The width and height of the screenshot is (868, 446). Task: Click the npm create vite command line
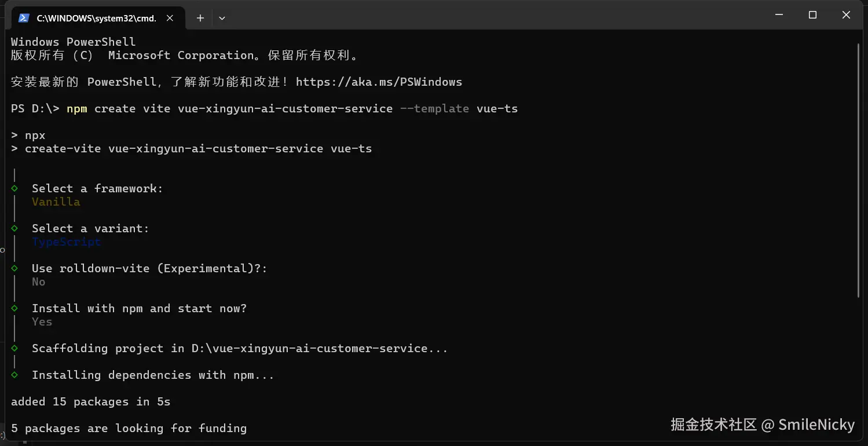coord(292,109)
